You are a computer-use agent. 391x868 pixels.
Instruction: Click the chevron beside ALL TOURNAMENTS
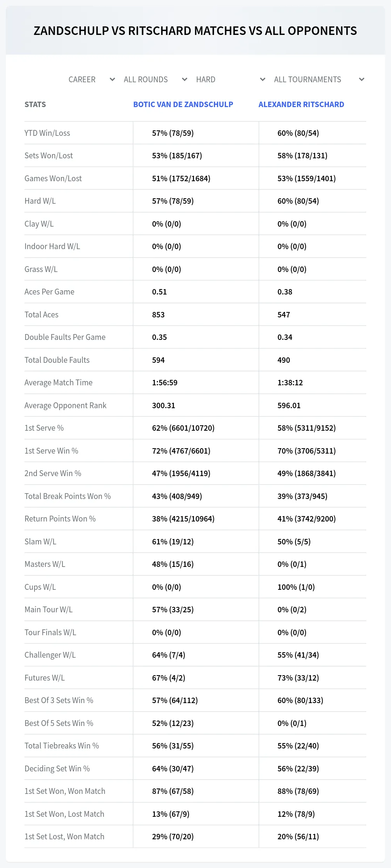(362, 80)
